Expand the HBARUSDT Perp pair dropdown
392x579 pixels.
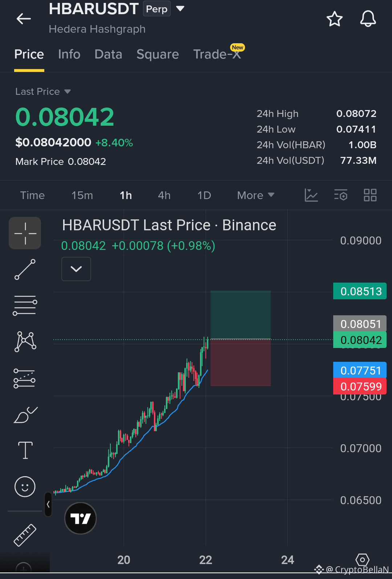click(180, 8)
